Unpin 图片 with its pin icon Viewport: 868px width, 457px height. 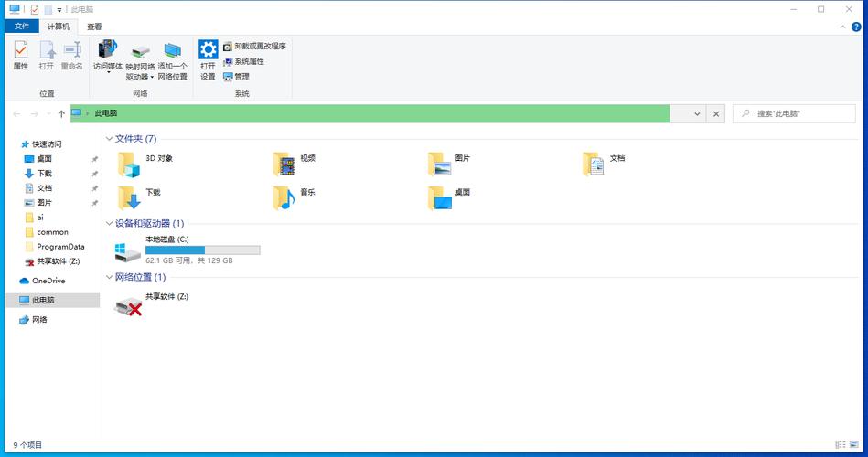(94, 203)
